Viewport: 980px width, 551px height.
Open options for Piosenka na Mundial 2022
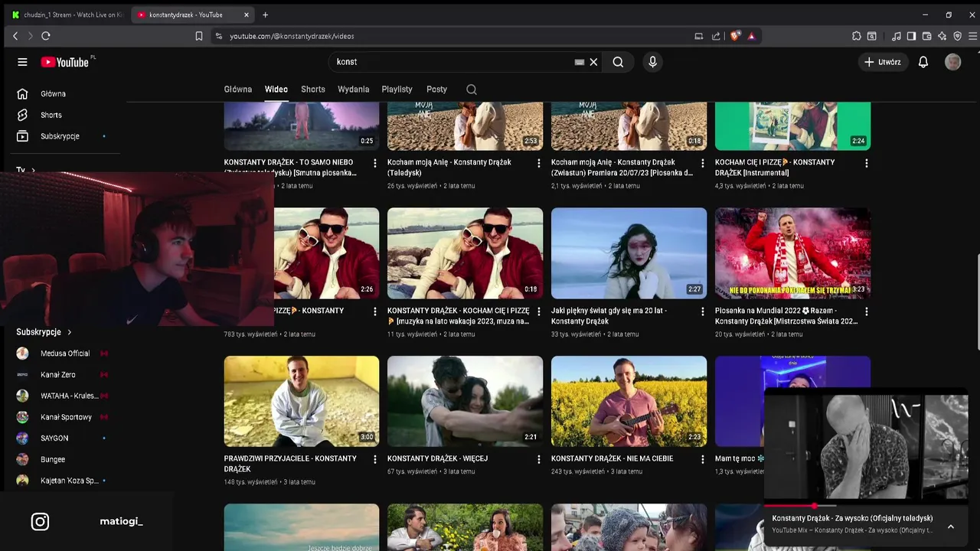(866, 311)
